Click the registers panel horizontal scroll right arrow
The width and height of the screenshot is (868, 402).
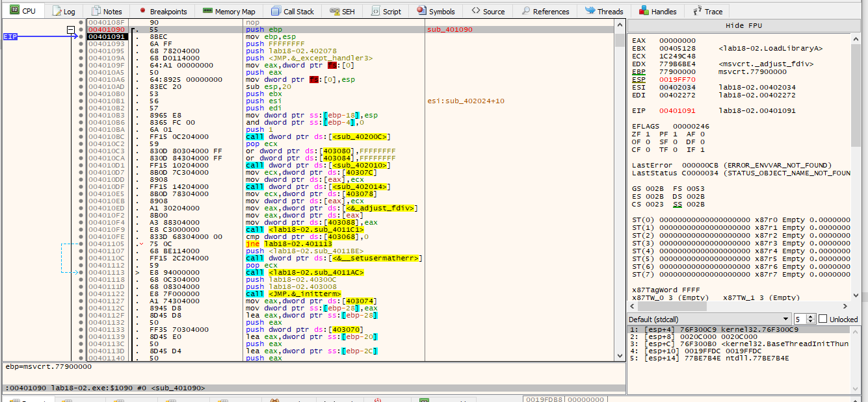pyautogui.click(x=845, y=307)
